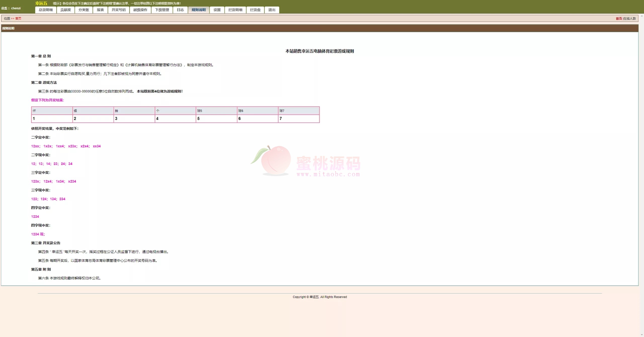Click the red 首页 breadcrumb link
The image size is (644, 337).
click(x=18, y=18)
